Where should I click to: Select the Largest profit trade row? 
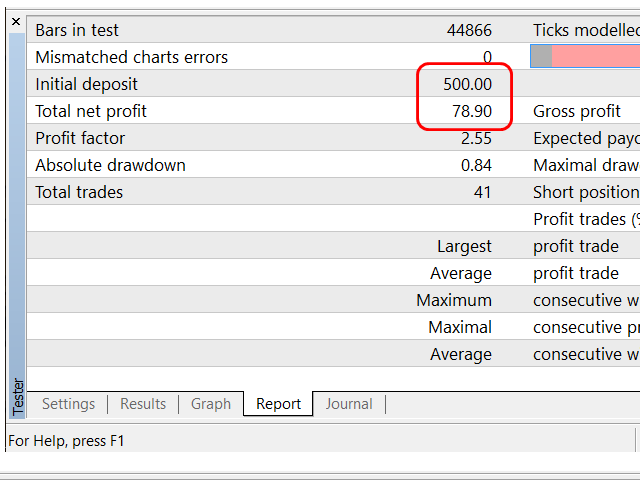(575, 246)
